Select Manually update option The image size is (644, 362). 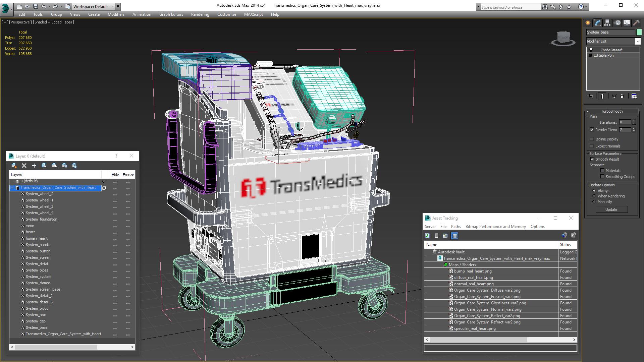[594, 202]
